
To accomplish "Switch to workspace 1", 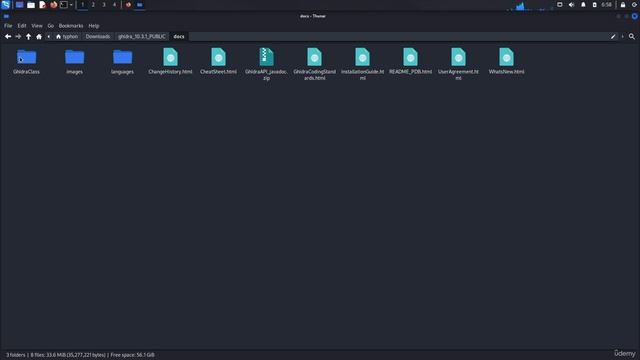I will 82,5.
